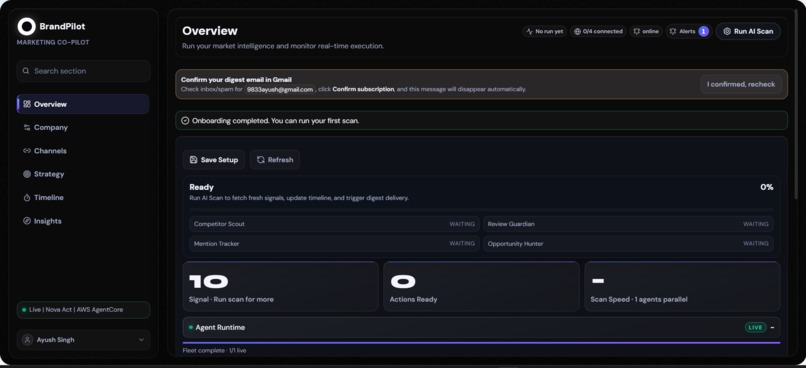Image resolution: width=806 pixels, height=368 pixels.
Task: Click the Actions Ready stat card
Action: 481,286
